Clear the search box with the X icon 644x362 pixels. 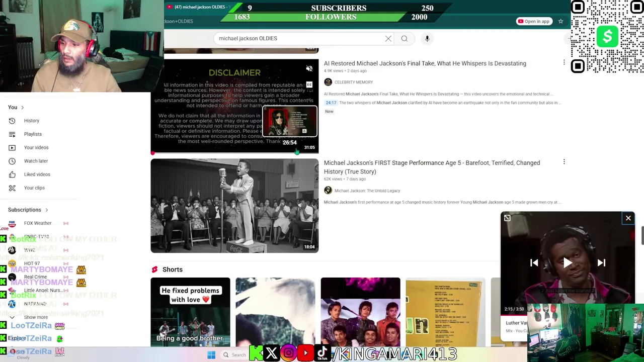tap(388, 38)
